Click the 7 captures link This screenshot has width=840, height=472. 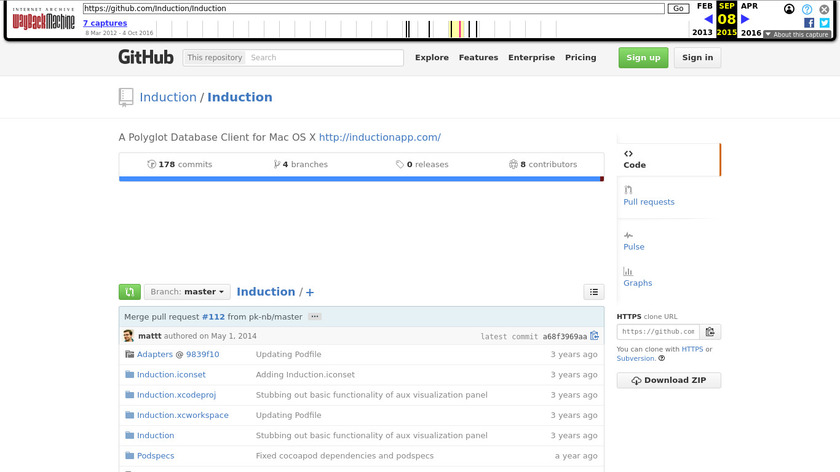point(105,23)
